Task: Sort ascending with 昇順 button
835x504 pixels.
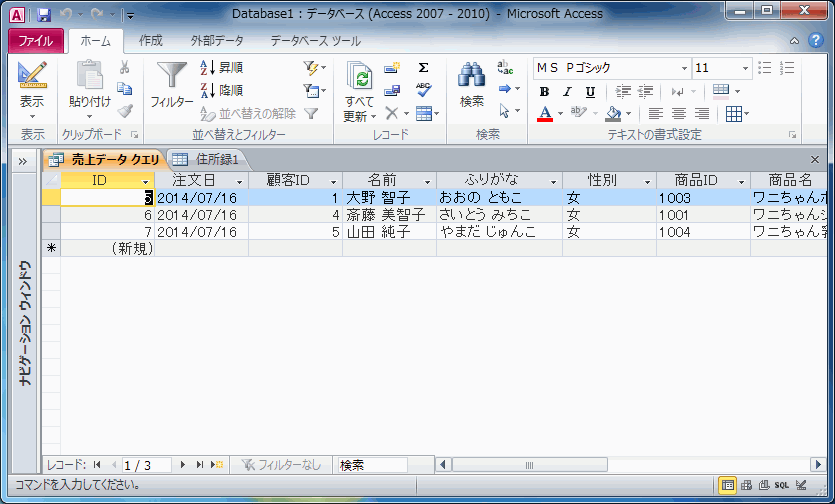Action: (x=222, y=68)
